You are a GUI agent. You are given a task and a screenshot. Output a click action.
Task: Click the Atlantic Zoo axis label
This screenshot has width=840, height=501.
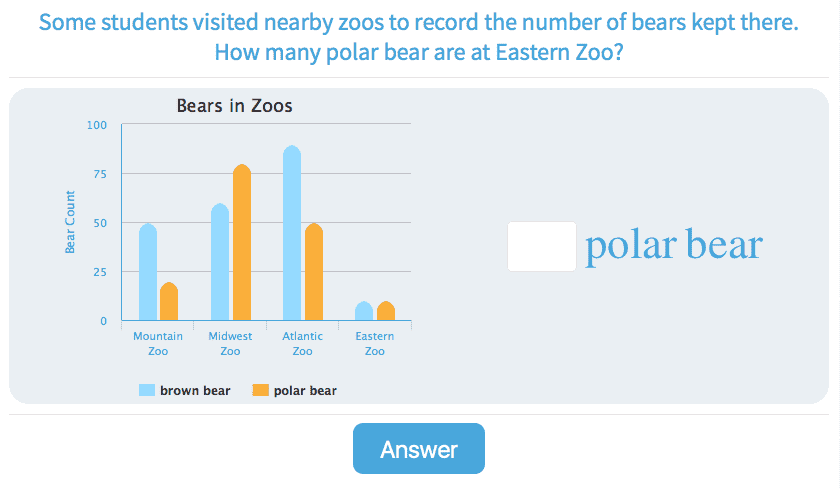click(302, 344)
